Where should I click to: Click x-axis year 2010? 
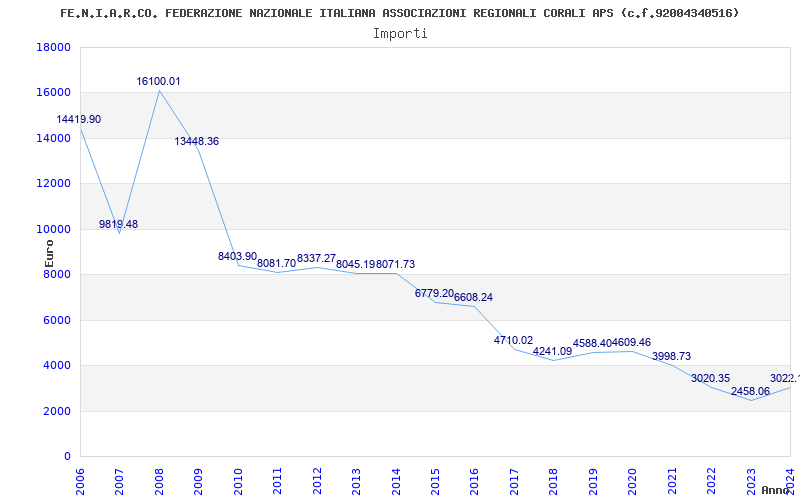(x=238, y=482)
